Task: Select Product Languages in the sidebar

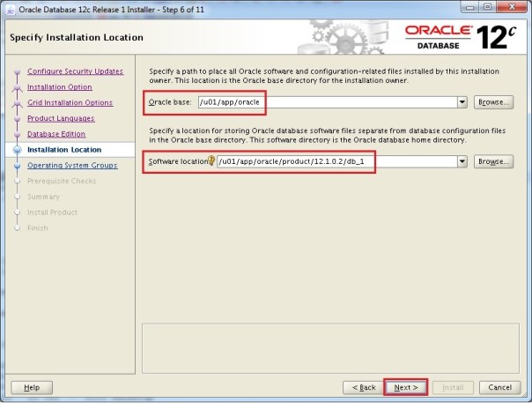Action: 61,118
